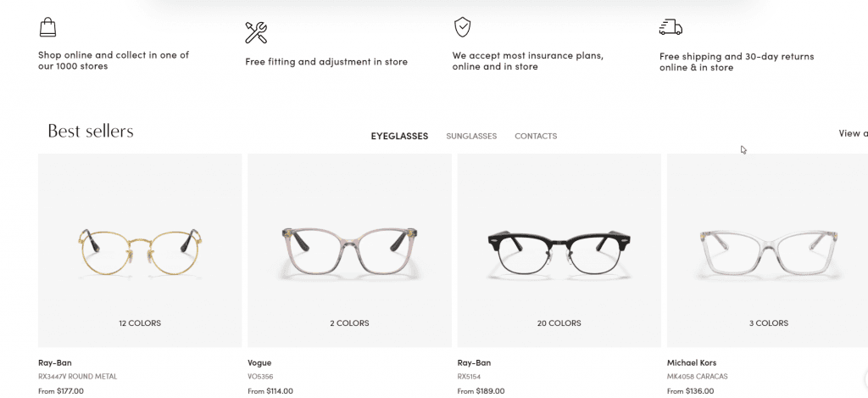The image size is (868, 398).
Task: Open the Vogue VO5356 glasses image
Action: [x=349, y=250]
